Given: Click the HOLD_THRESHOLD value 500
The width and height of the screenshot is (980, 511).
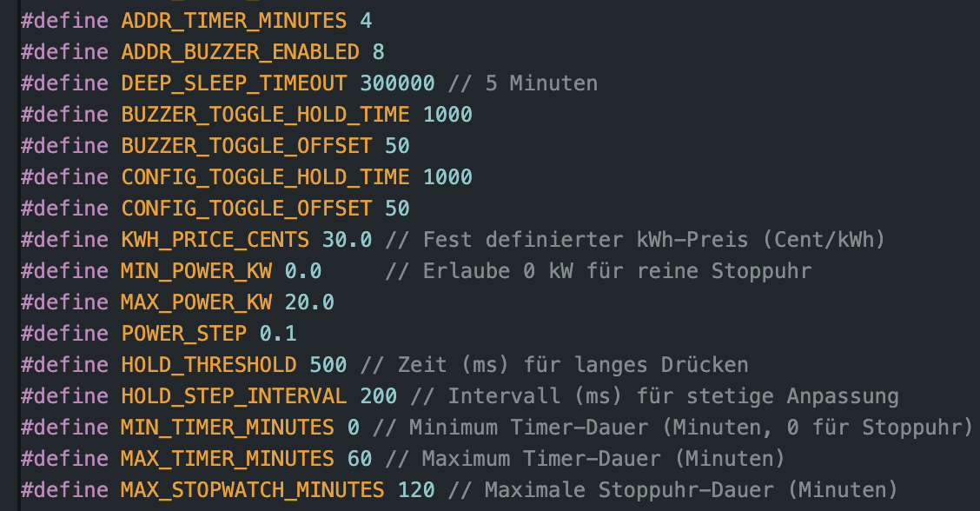Looking at the screenshot, I should (328, 365).
